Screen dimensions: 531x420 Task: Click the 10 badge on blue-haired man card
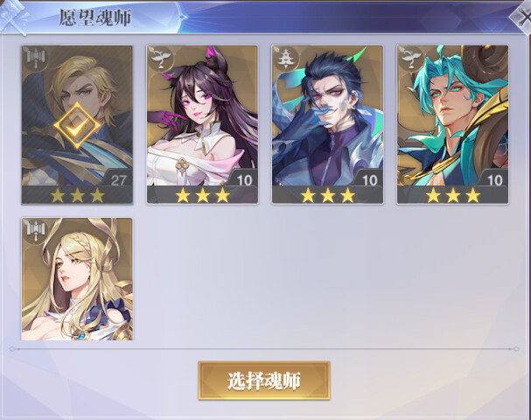[369, 180]
